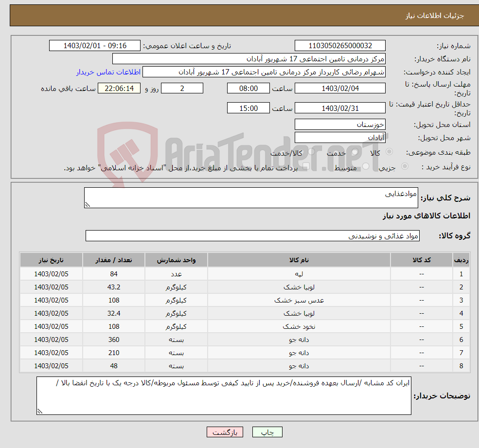Click the remaining days field showing 2
Image resolution: width=479 pixels, height=448 pixels.
point(182,89)
